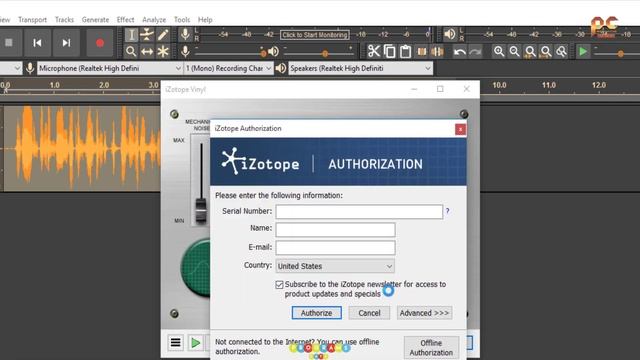Select the Envelope tool

click(147, 35)
